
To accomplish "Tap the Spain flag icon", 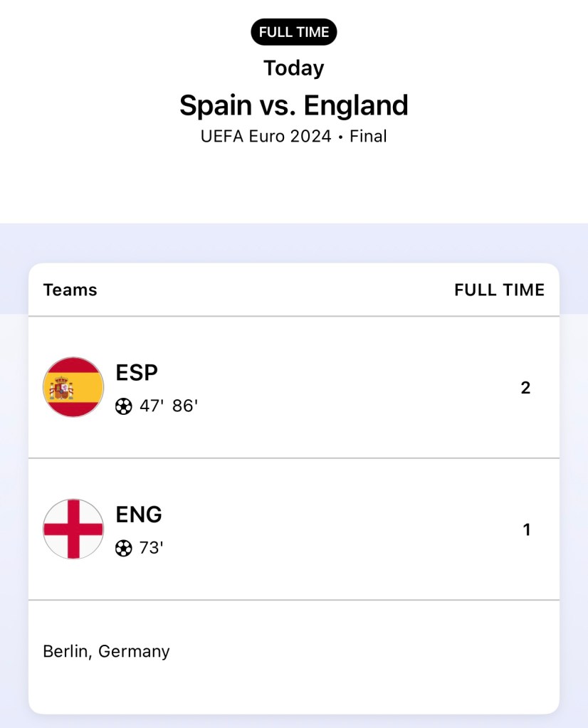I will click(73, 387).
